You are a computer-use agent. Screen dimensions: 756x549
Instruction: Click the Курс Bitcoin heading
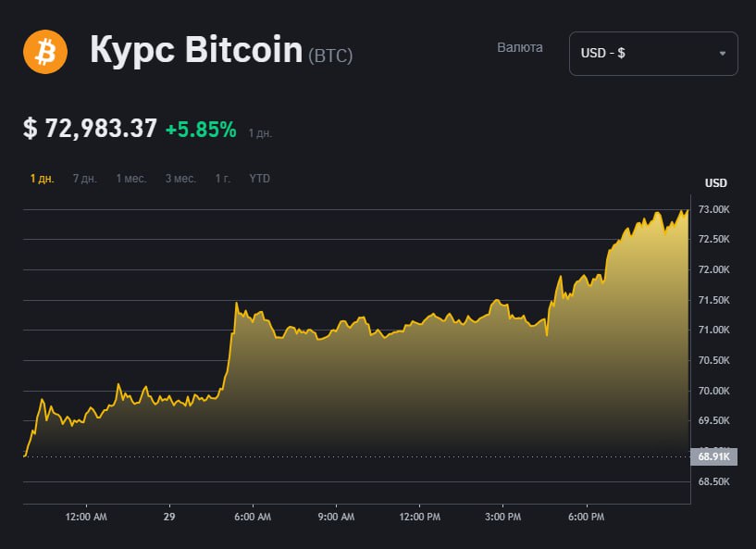pos(196,50)
